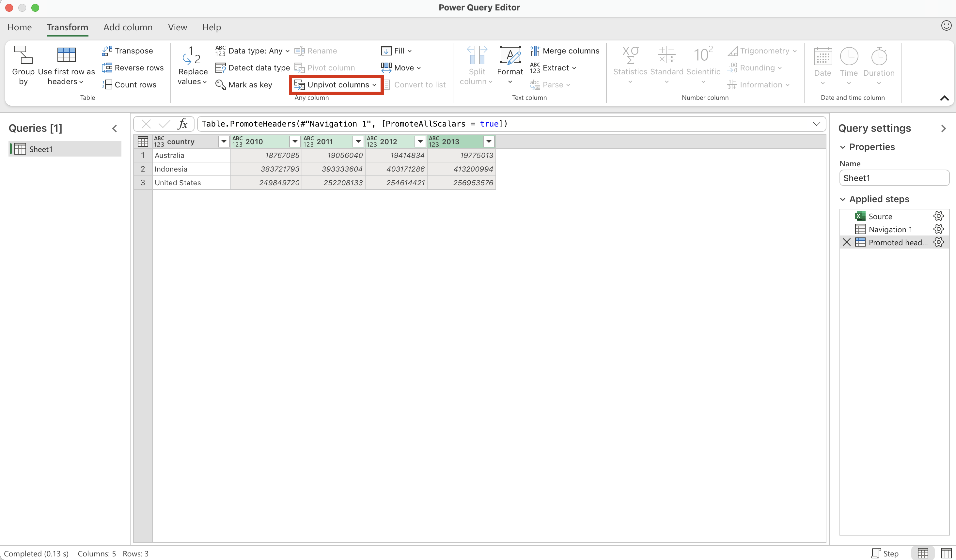Open the country column filter dropdown
Viewport: 956px width, 560px height.
[x=224, y=142]
